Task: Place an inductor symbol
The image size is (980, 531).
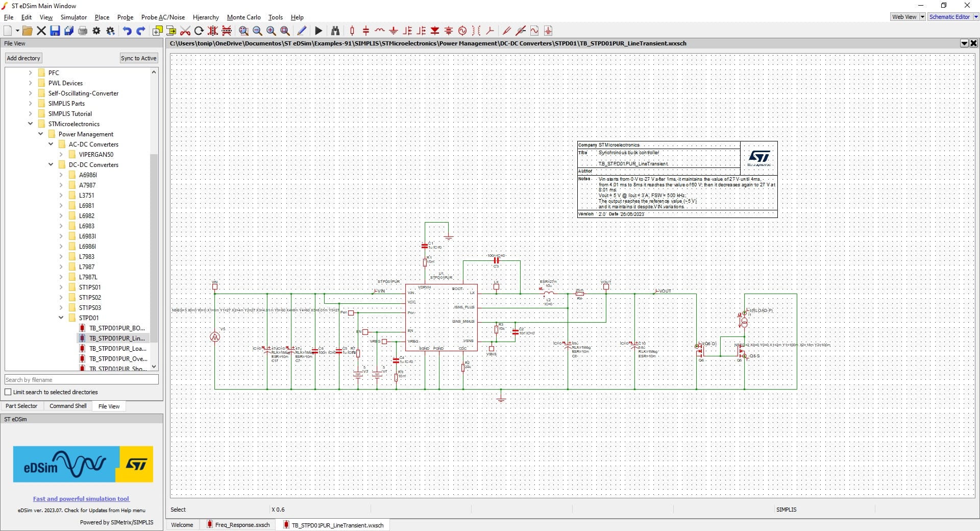Action: [x=380, y=31]
